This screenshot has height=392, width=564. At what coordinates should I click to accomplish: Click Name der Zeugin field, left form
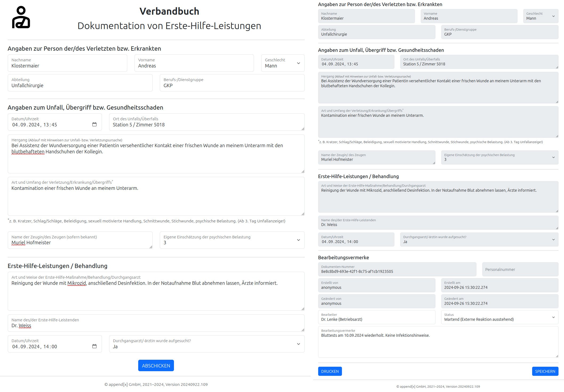tap(80, 240)
